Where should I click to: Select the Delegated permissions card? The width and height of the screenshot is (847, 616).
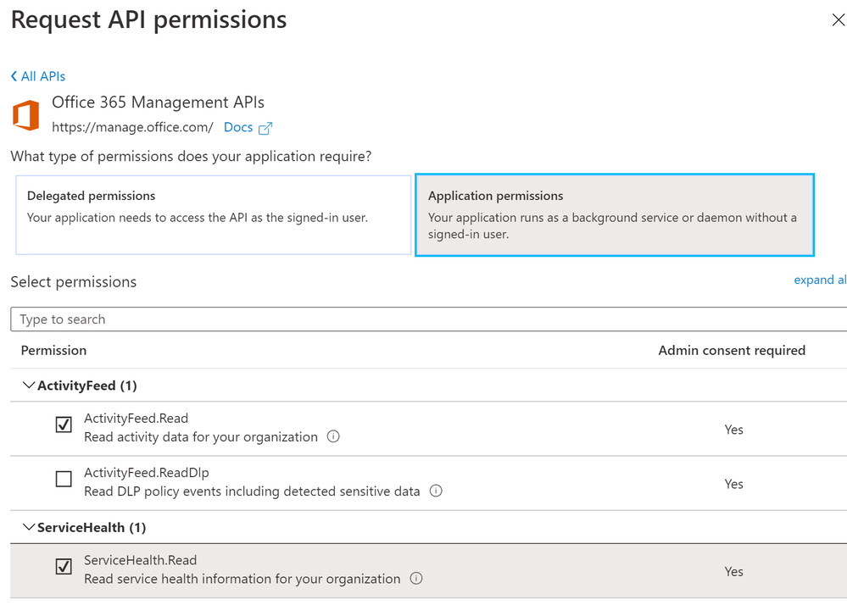coord(214,215)
